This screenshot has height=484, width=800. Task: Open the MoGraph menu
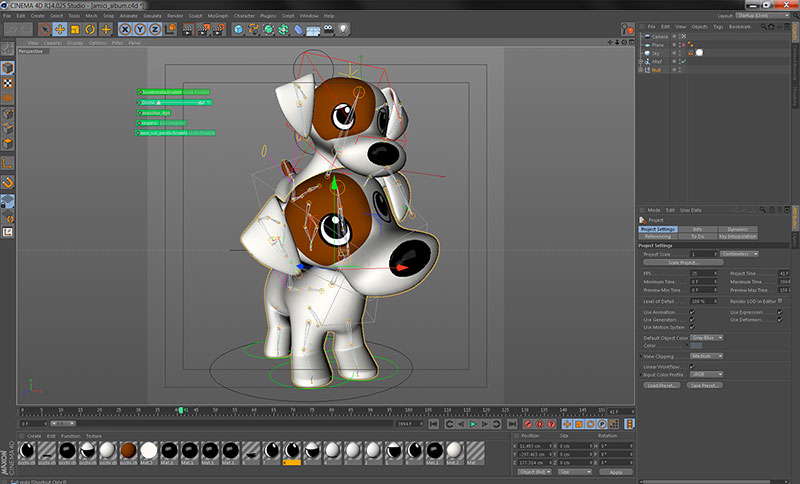[x=216, y=16]
